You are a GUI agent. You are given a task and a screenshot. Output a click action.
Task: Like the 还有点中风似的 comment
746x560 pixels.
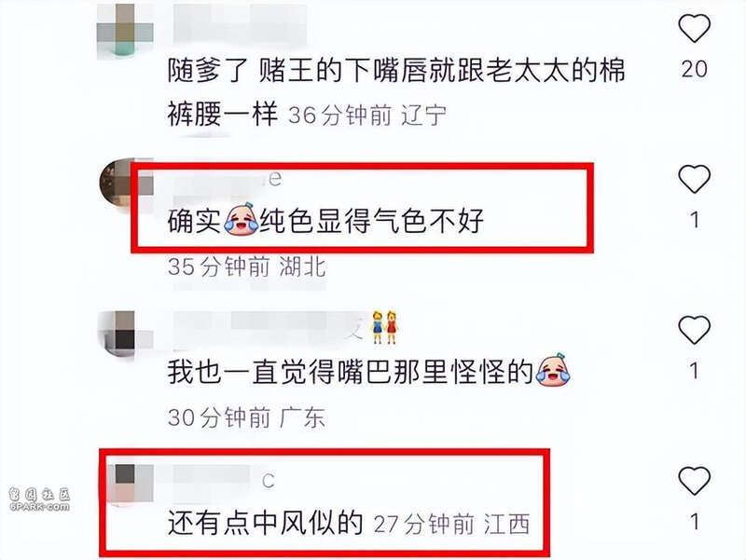[x=694, y=480]
